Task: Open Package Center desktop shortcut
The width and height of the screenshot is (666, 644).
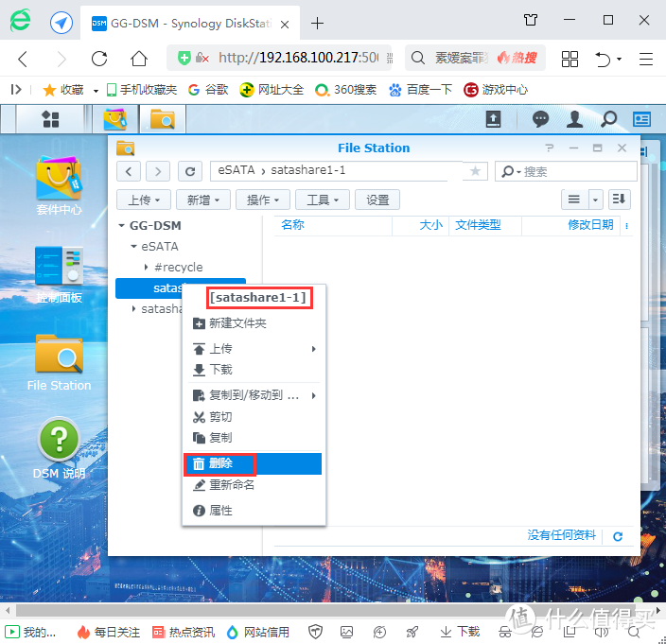Action: (59, 185)
